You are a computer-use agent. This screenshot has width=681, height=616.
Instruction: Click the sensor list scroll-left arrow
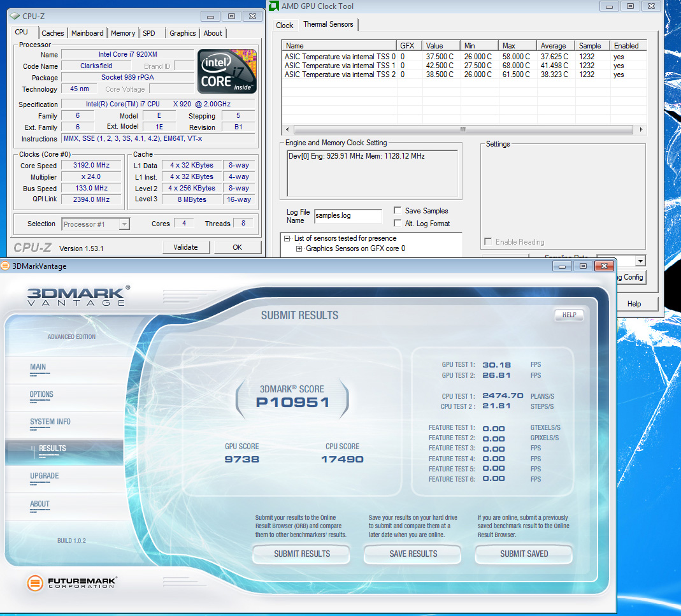[x=287, y=129]
